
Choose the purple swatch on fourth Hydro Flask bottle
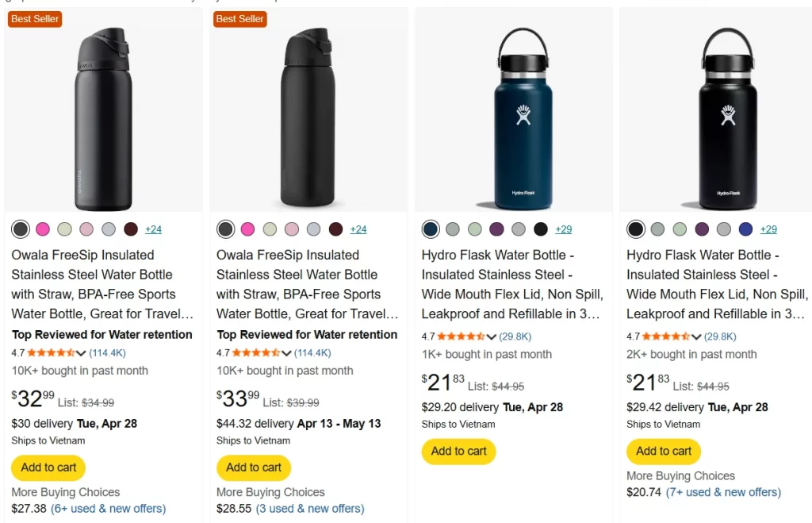pyautogui.click(x=701, y=229)
